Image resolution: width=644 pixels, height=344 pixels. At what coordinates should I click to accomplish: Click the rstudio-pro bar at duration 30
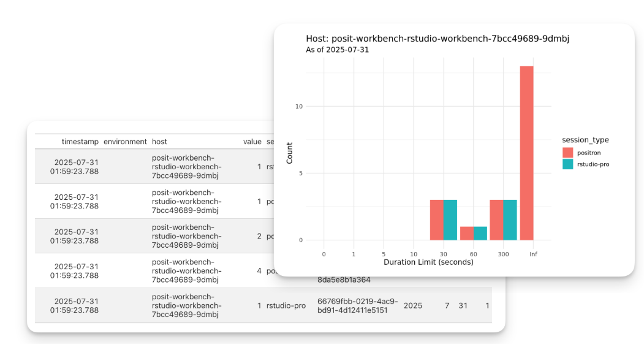(450, 220)
